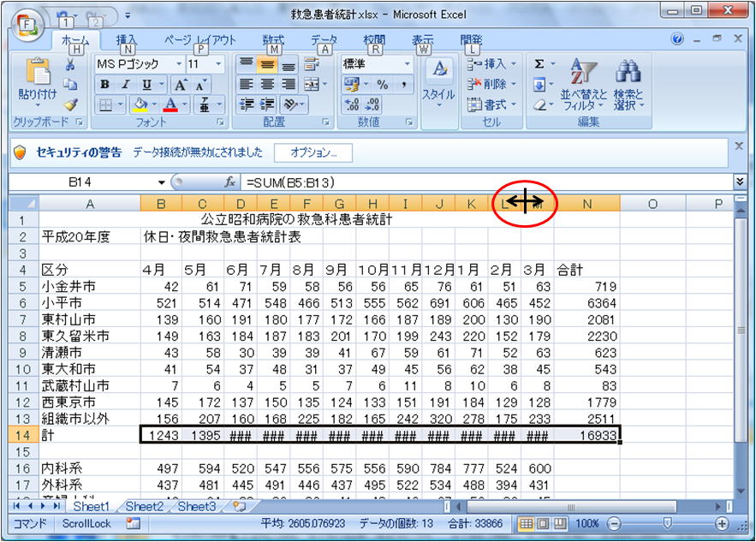756x542 pixels.
Task: Open 検索と選択 binoculars menu
Action: click(628, 85)
